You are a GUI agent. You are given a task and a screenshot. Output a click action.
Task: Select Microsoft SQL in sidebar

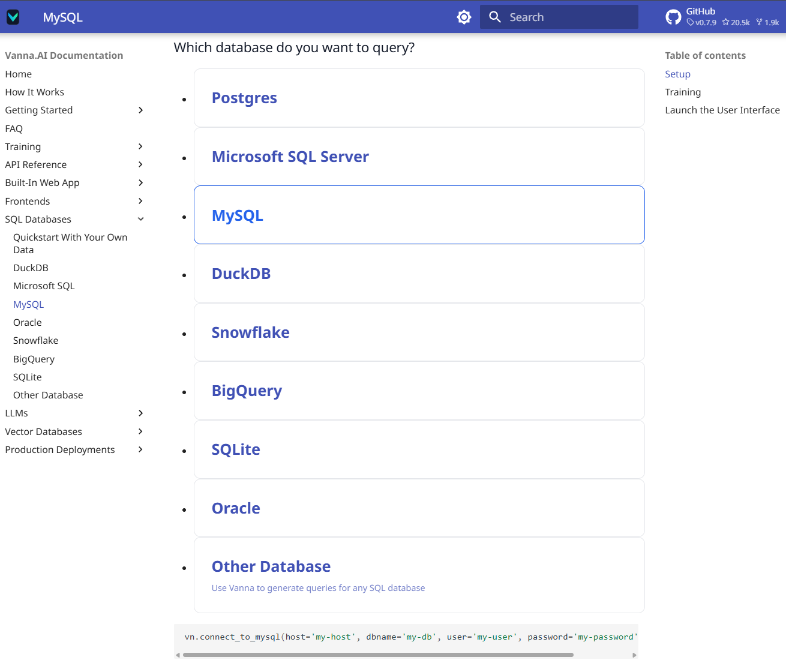[x=44, y=286]
